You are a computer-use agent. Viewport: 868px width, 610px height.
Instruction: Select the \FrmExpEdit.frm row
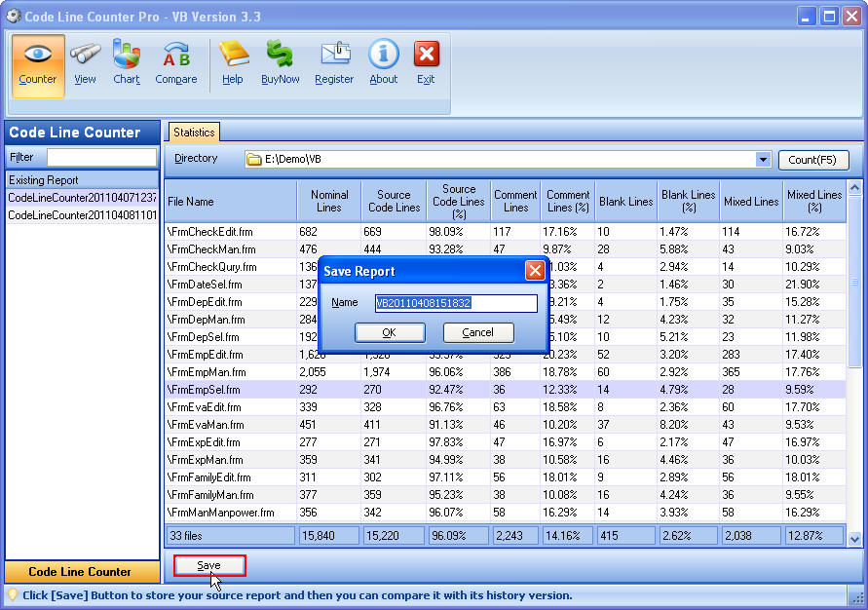[506, 442]
